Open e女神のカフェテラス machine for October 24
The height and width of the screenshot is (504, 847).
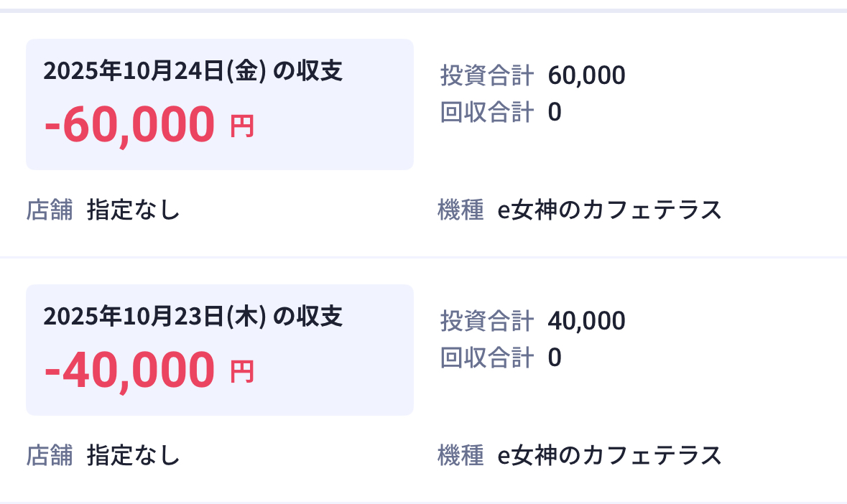pos(609,210)
